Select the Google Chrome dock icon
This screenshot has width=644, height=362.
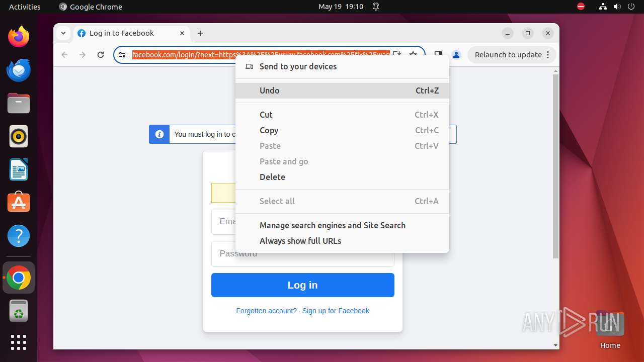[19, 278]
